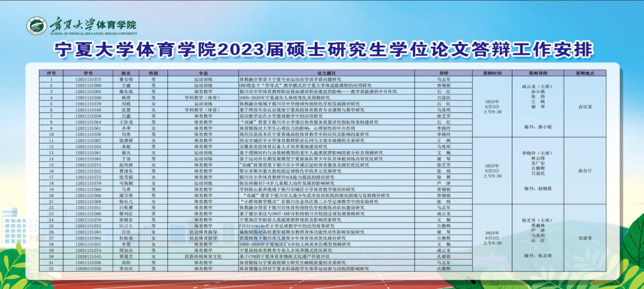644x289 pixels.
Task: Select student name 董安锐 in row 1
Action: (x=126, y=79)
